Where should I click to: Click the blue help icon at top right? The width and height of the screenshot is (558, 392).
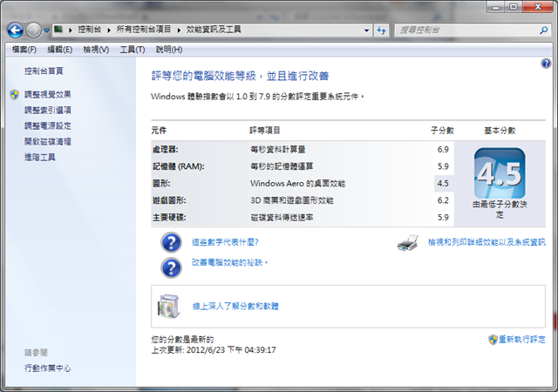coord(546,64)
